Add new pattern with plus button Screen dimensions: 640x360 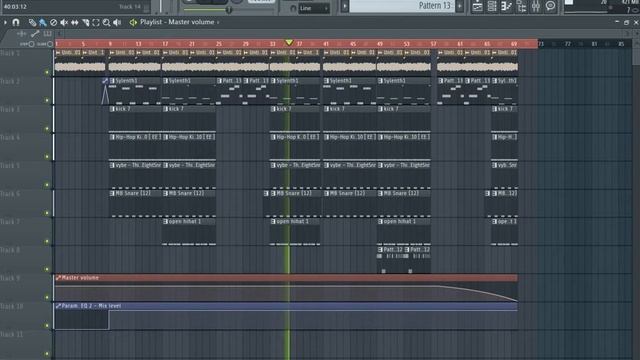coord(460,6)
